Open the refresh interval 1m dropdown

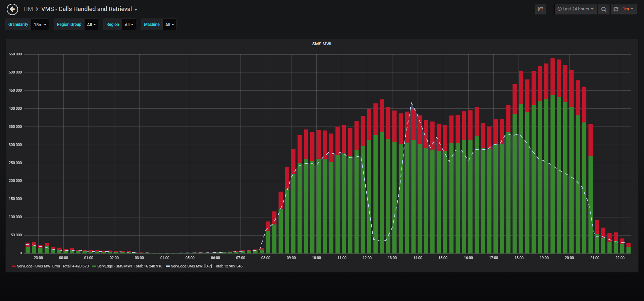628,9
